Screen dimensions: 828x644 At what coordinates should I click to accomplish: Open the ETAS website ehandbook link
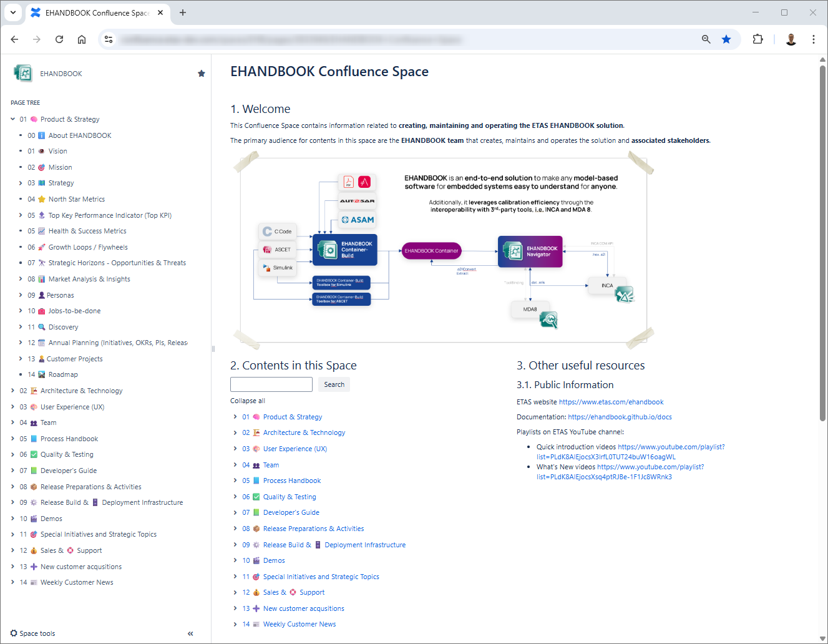[x=611, y=402]
